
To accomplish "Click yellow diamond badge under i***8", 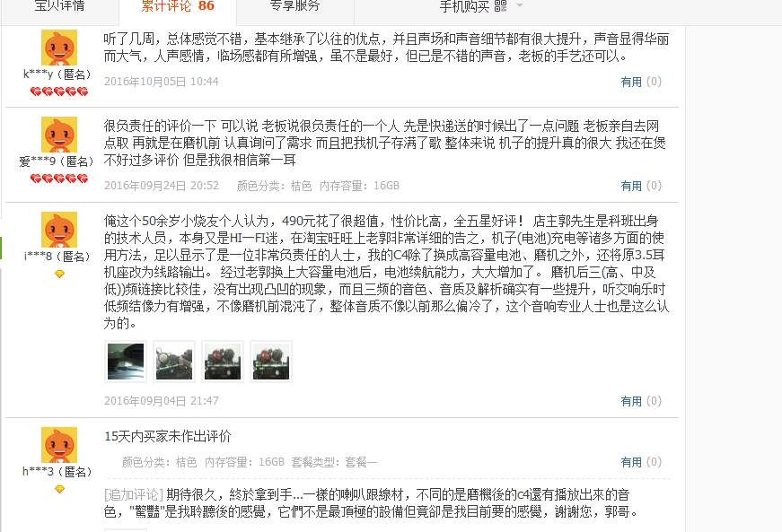I will (59, 274).
